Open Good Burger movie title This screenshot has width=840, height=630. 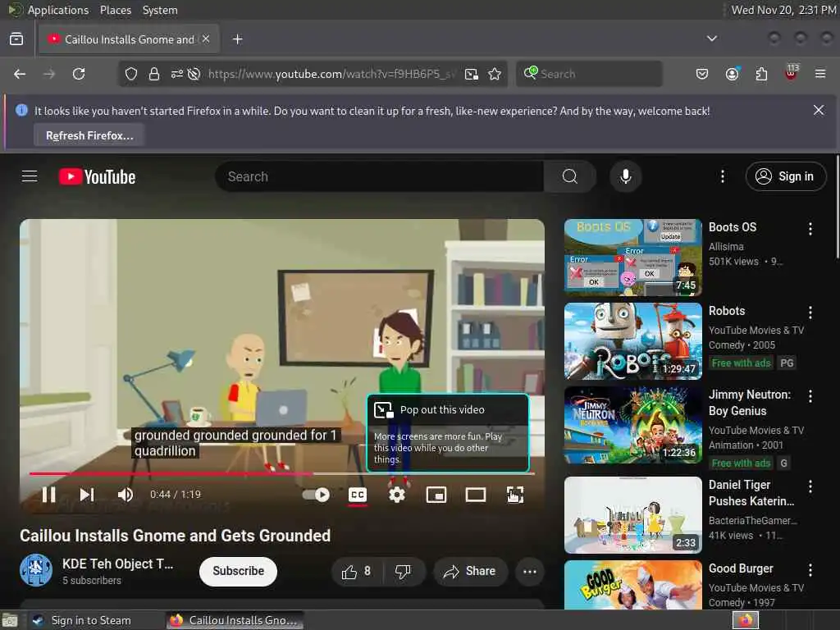tap(741, 568)
